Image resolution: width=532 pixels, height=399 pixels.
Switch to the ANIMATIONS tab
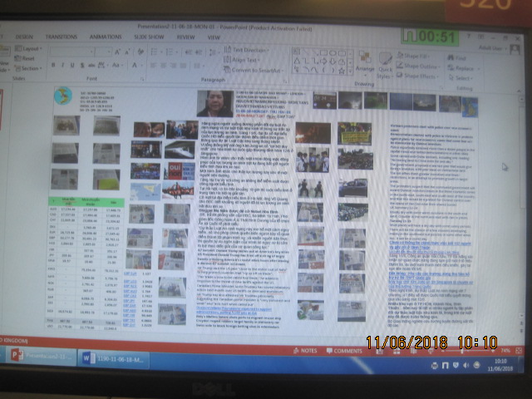pyautogui.click(x=106, y=37)
